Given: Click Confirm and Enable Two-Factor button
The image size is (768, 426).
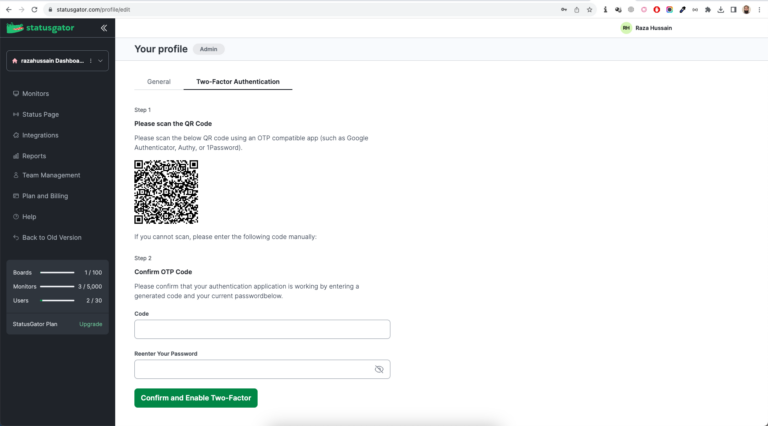Looking at the screenshot, I should coord(196,398).
